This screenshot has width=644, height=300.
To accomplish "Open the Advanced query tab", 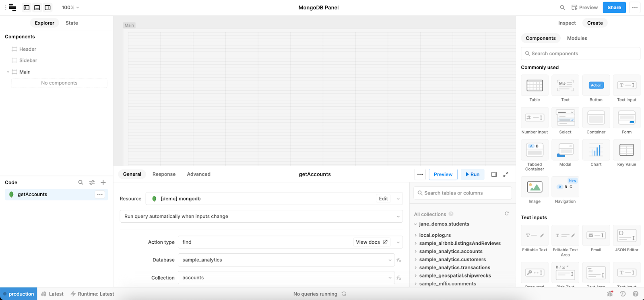I will (198, 174).
